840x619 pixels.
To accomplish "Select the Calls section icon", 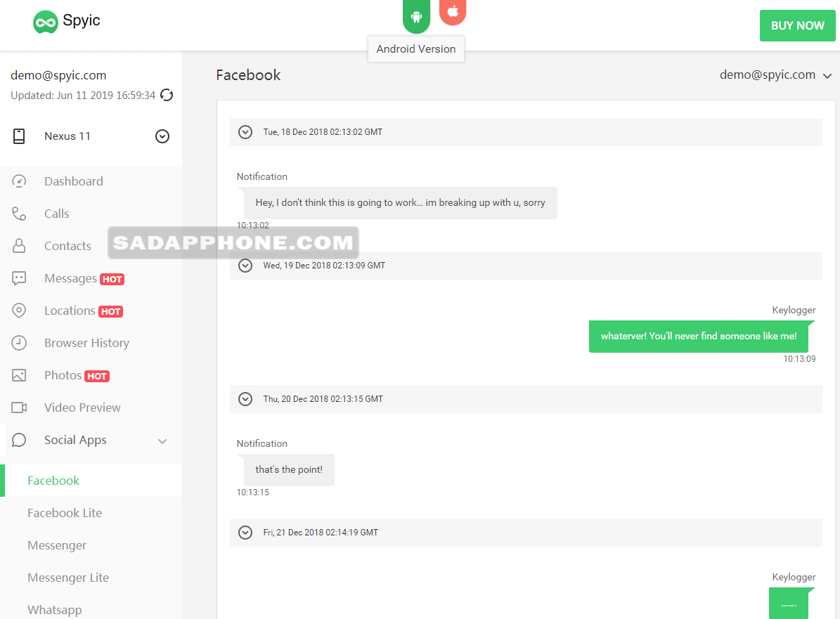I will (19, 213).
